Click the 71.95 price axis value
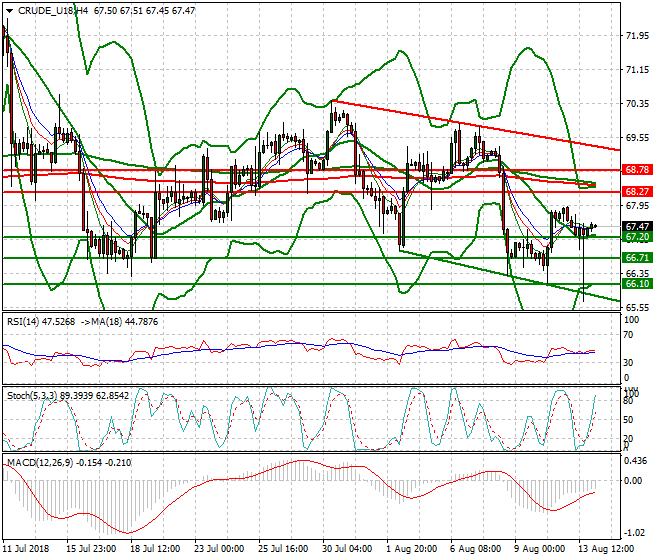The width and height of the screenshot is (660, 560). tap(637, 36)
